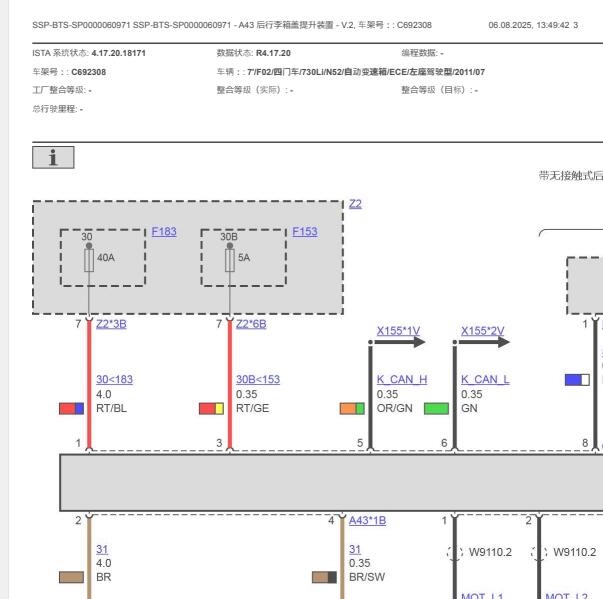Open signal link 31 above 0.35 BR/SW
Screen dimensions: 603x599
click(x=355, y=549)
